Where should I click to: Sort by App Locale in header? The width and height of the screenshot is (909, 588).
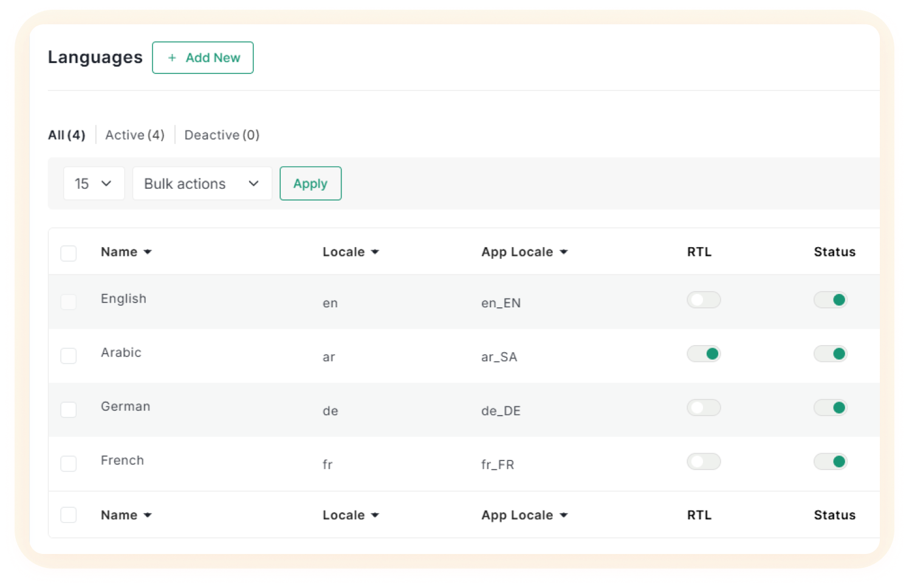pos(563,252)
